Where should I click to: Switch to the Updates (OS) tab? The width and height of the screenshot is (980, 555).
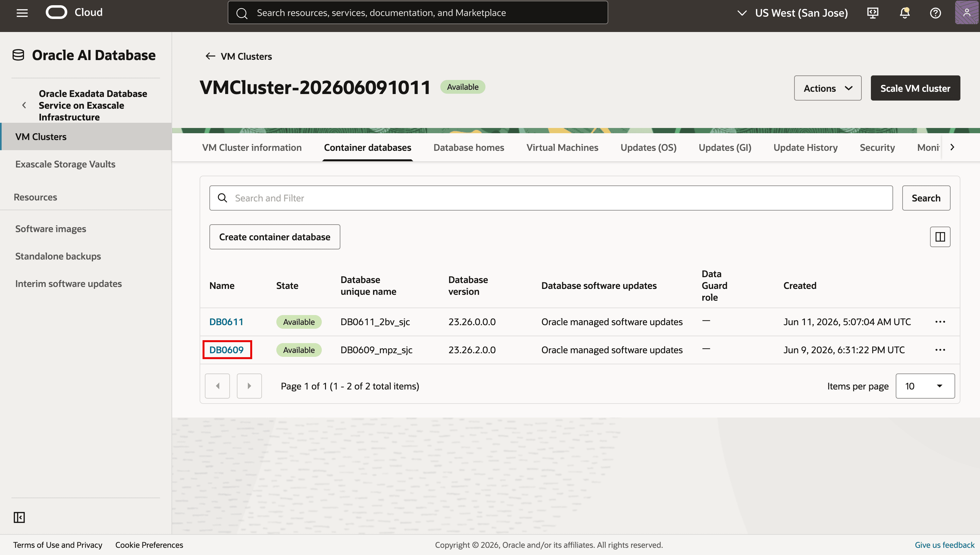tap(648, 148)
